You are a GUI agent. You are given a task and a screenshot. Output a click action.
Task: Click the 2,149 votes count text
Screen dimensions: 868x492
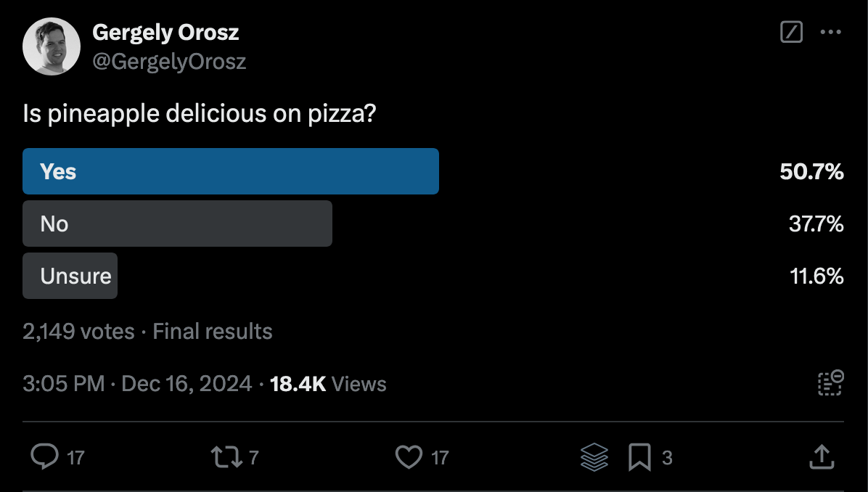(78, 332)
